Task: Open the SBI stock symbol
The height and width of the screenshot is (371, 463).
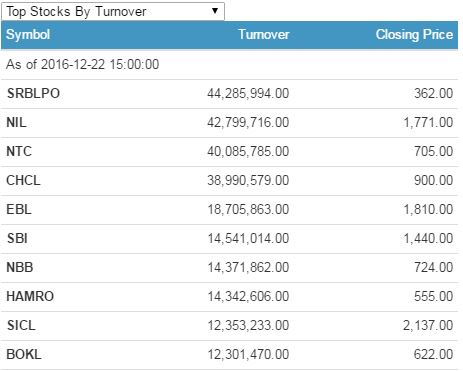Action: [17, 238]
